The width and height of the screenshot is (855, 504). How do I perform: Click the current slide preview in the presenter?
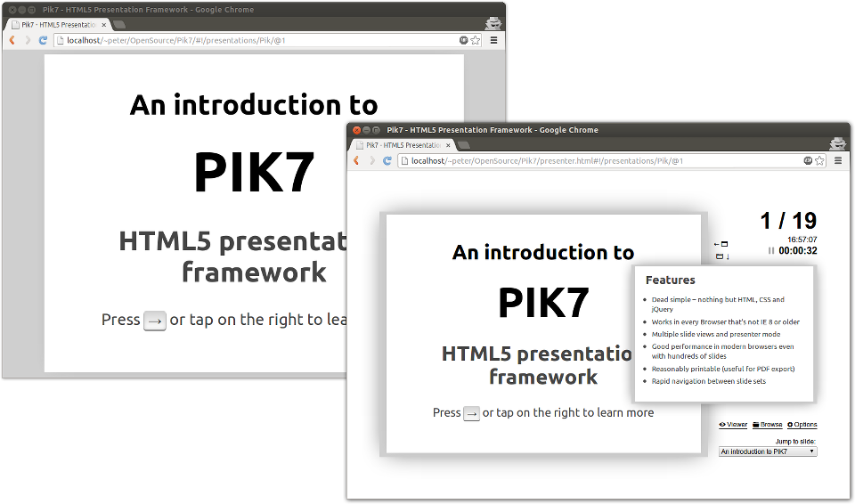pos(543,334)
